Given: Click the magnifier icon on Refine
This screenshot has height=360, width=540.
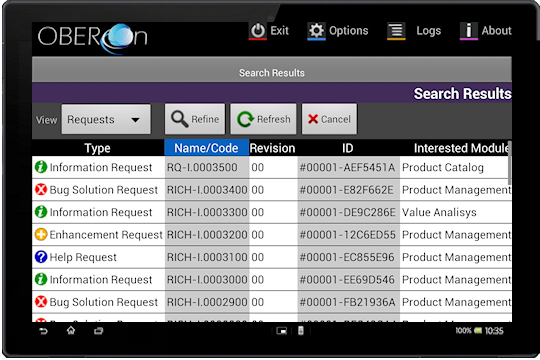Looking at the screenshot, I should [x=179, y=119].
